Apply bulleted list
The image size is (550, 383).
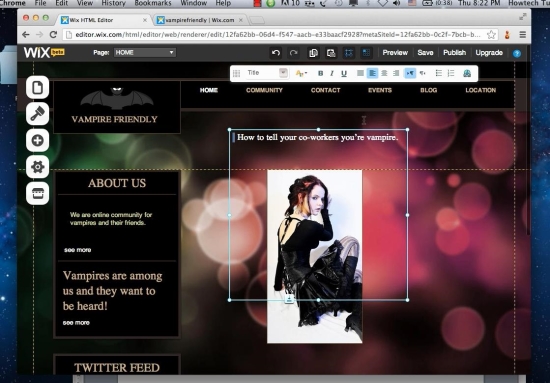pos(438,73)
